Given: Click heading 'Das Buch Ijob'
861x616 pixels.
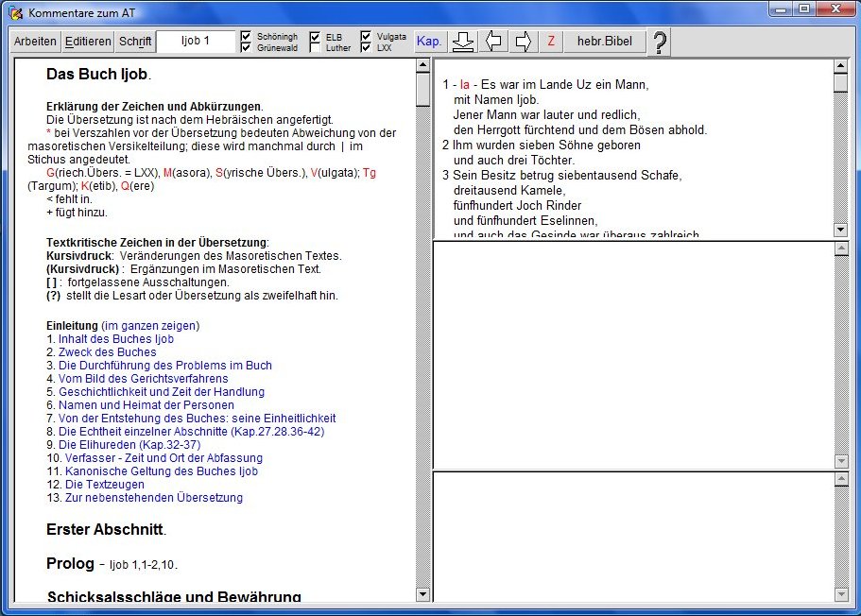Looking at the screenshot, I should tap(97, 74).
